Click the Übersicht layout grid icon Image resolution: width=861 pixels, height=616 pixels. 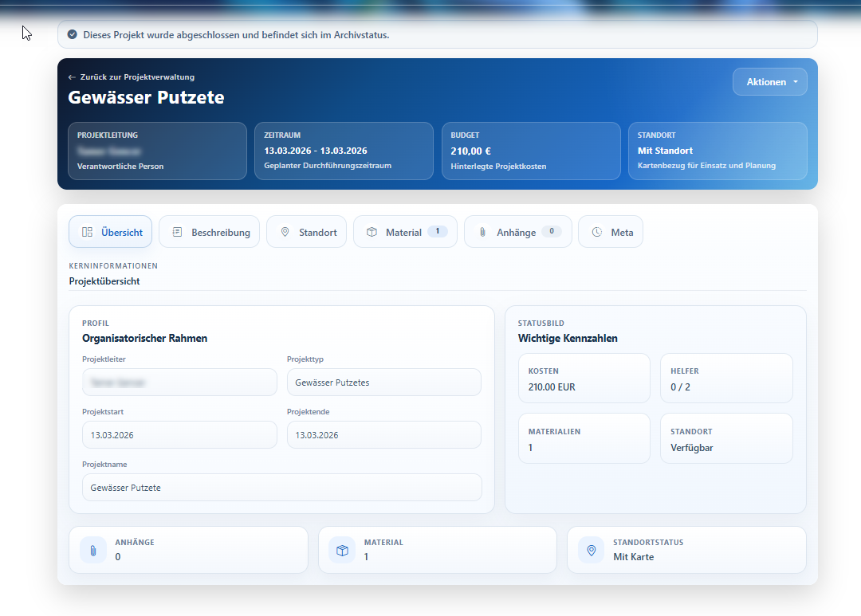pos(88,232)
